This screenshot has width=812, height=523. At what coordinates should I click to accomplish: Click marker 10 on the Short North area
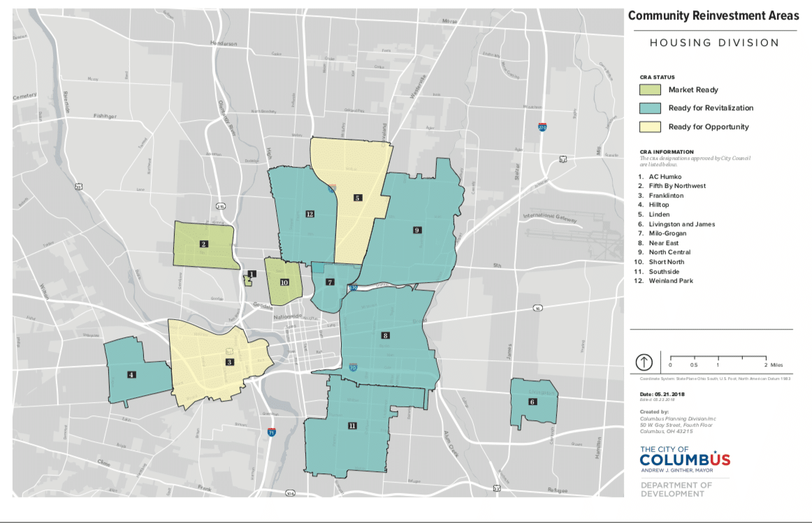pyautogui.click(x=284, y=283)
